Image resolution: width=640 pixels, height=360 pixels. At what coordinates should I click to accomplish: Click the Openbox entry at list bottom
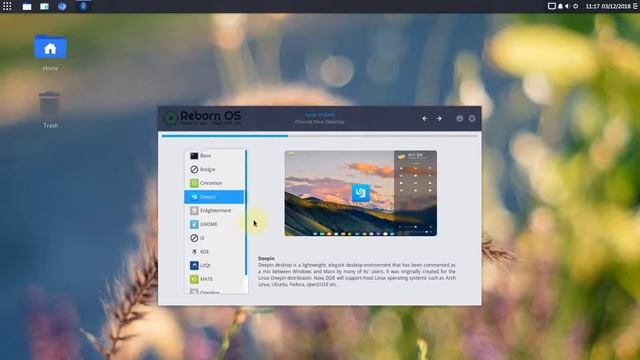[214, 291]
